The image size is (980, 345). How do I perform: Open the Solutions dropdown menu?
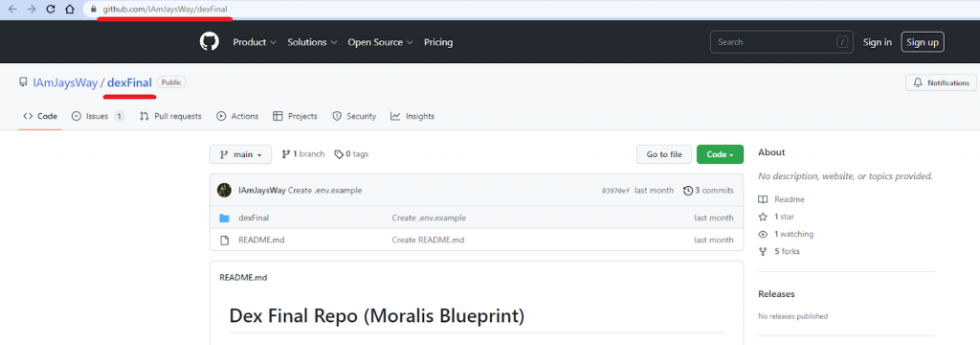(x=312, y=42)
